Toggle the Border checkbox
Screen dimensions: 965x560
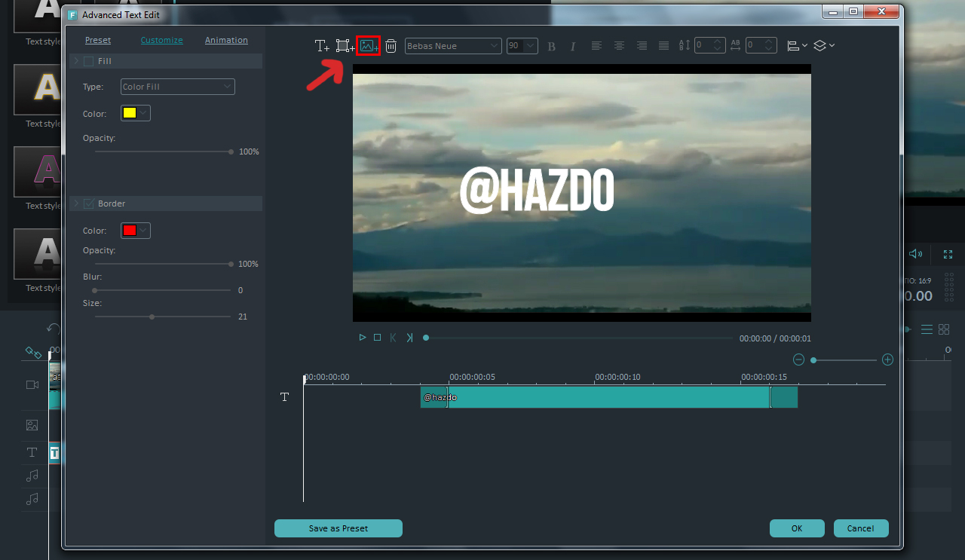click(x=89, y=203)
